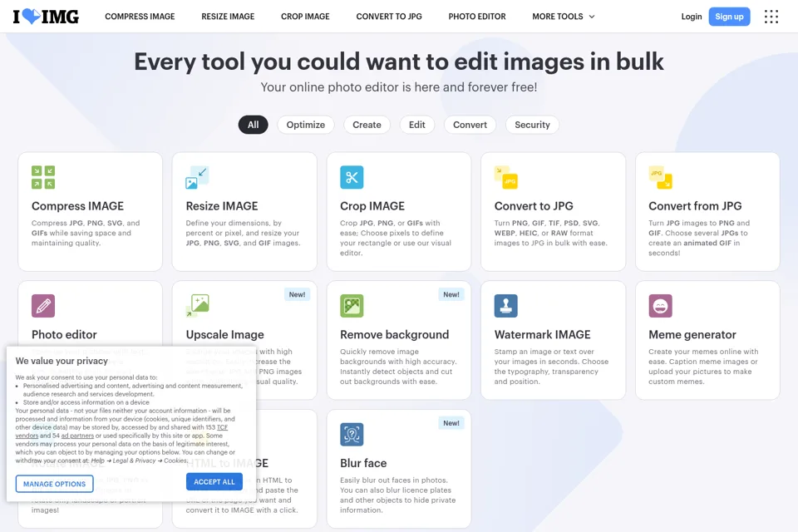
Task: Open CONVERT TO JPG in the top menu
Action: pyautogui.click(x=389, y=17)
